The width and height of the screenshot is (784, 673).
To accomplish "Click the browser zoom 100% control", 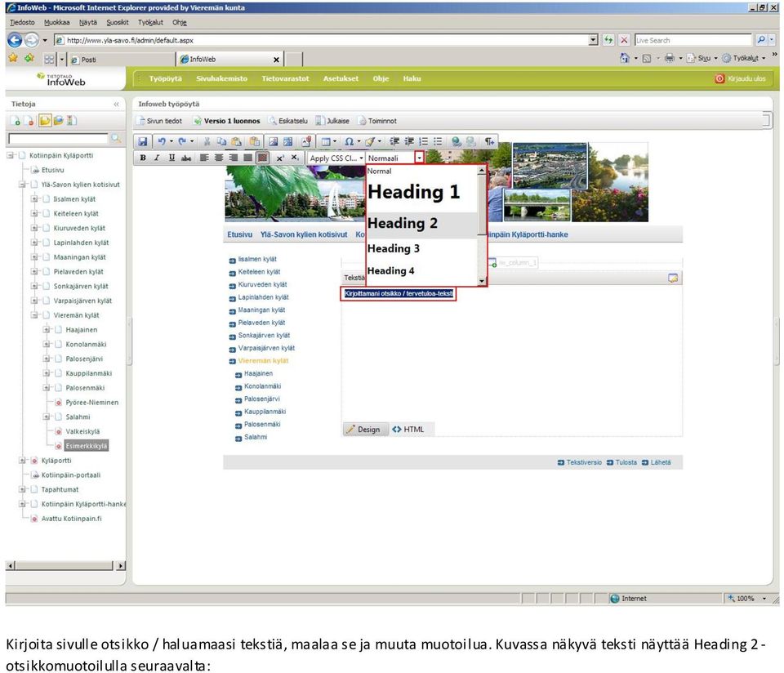I will (747, 598).
